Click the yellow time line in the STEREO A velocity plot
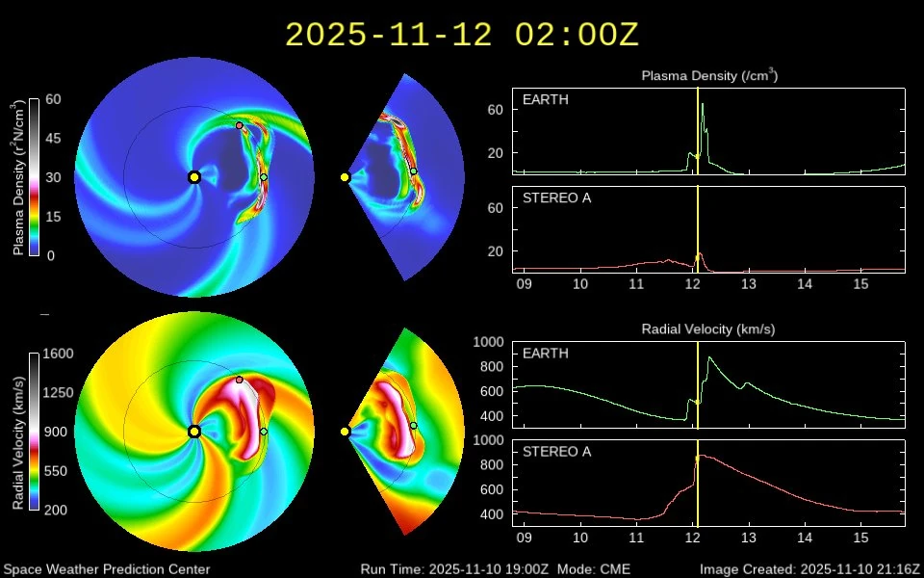This screenshot has height=578, width=924. coord(698,482)
